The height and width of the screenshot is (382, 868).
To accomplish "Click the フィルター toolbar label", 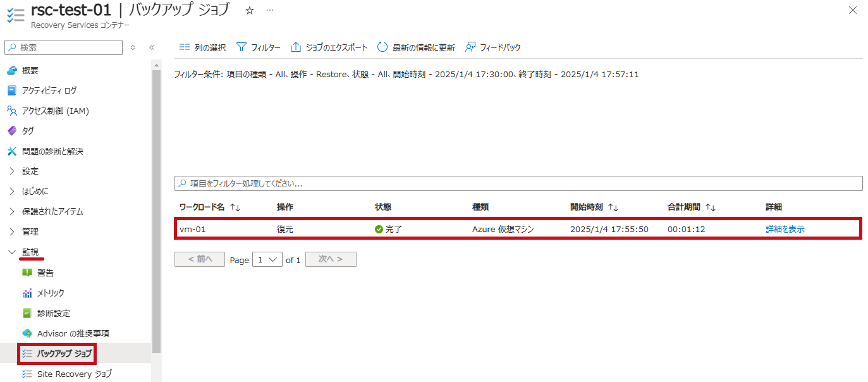I will pos(266,47).
